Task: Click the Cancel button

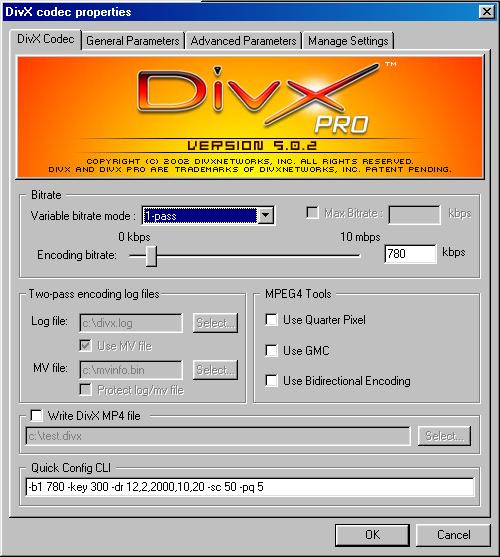Action: tap(453, 535)
